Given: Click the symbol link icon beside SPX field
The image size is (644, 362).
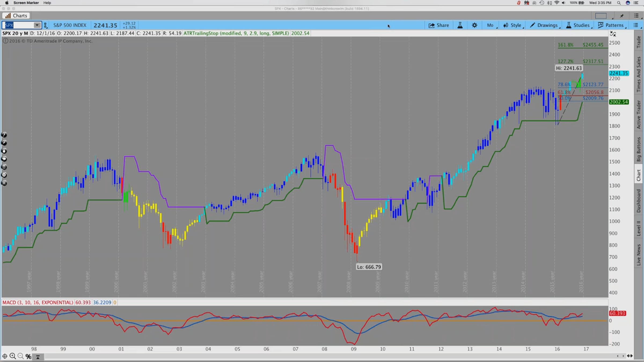Looking at the screenshot, I should click(x=45, y=25).
